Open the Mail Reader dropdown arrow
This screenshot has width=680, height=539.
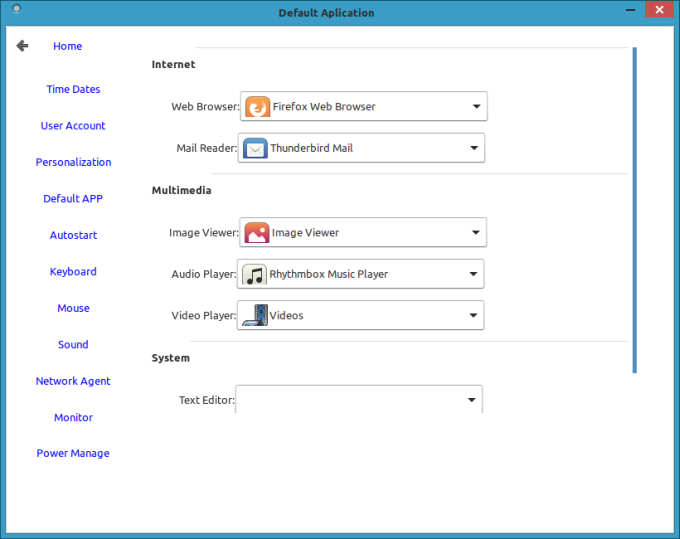tap(474, 148)
